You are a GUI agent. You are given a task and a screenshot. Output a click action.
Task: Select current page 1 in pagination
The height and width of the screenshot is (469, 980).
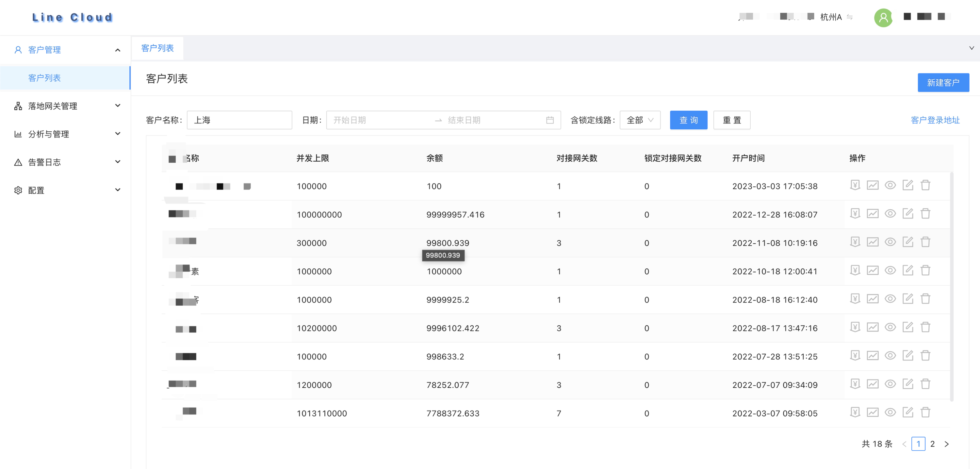[x=918, y=444]
